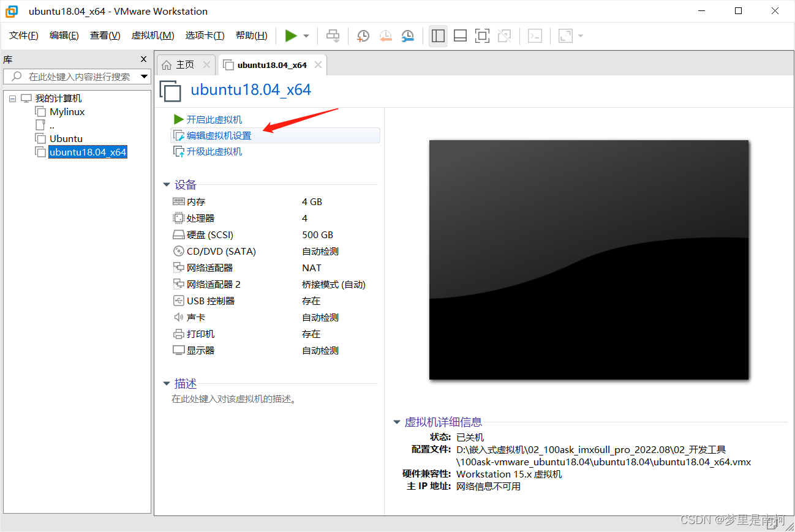The image size is (795, 532).
Task: Click the 打印机 device row
Action: [275, 334]
